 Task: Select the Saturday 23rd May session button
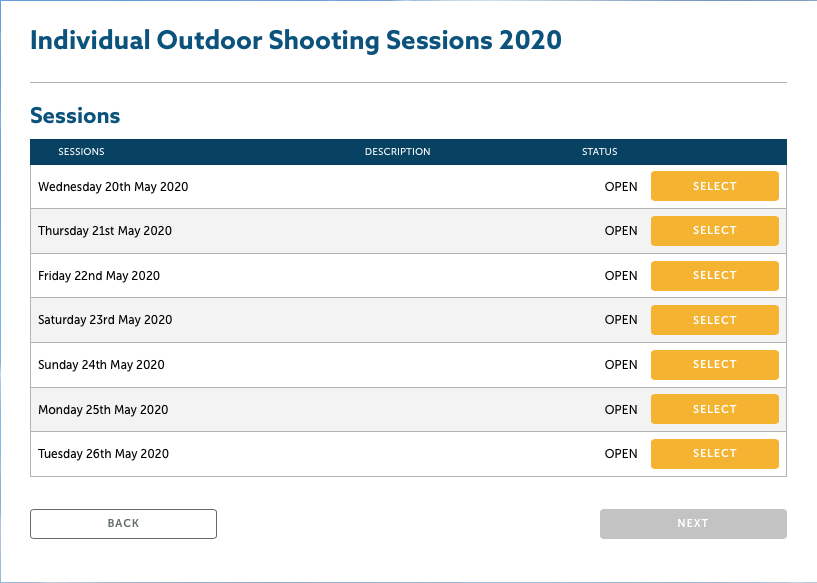pos(714,320)
